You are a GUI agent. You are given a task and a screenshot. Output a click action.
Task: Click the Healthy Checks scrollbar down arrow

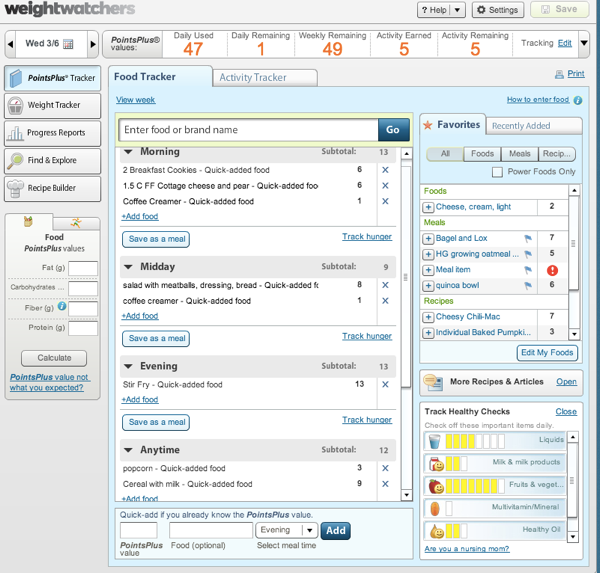(x=572, y=537)
